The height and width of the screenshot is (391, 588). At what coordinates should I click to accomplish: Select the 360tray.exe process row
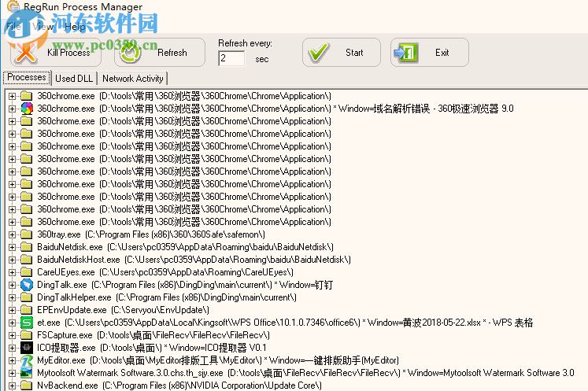(151, 234)
